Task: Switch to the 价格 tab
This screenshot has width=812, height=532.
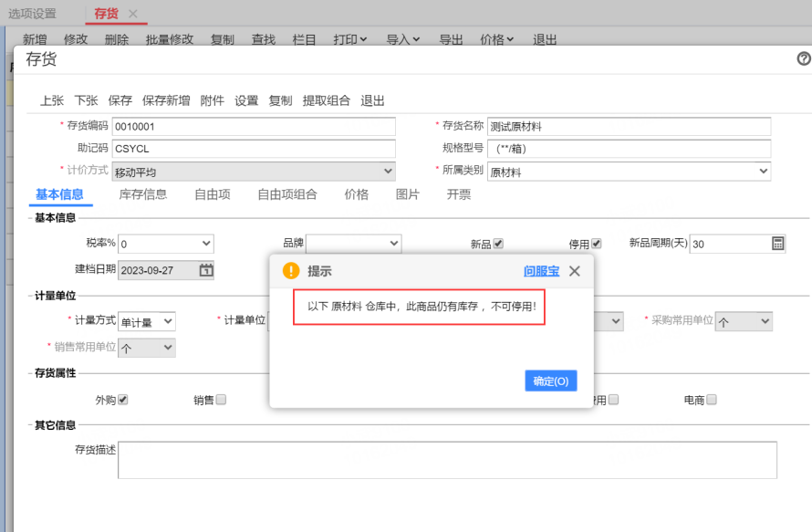Action: pos(357,194)
